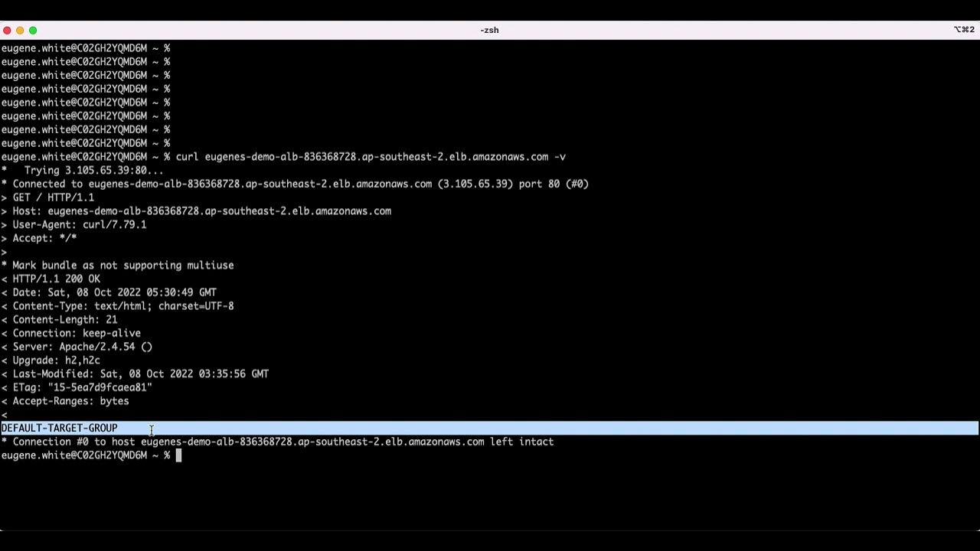
Task: Click the 'Accept: */*' header line
Action: 39,238
